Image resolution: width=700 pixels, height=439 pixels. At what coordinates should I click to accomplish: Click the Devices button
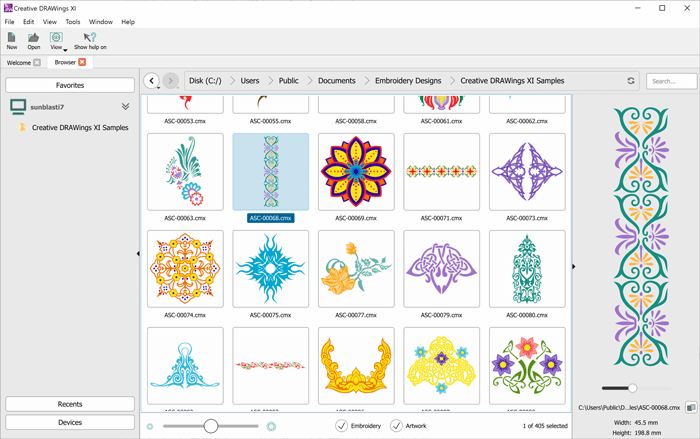[x=70, y=423]
